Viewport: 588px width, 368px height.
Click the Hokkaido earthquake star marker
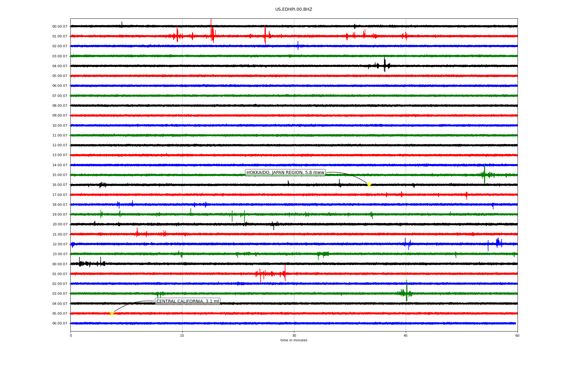pyautogui.click(x=369, y=185)
